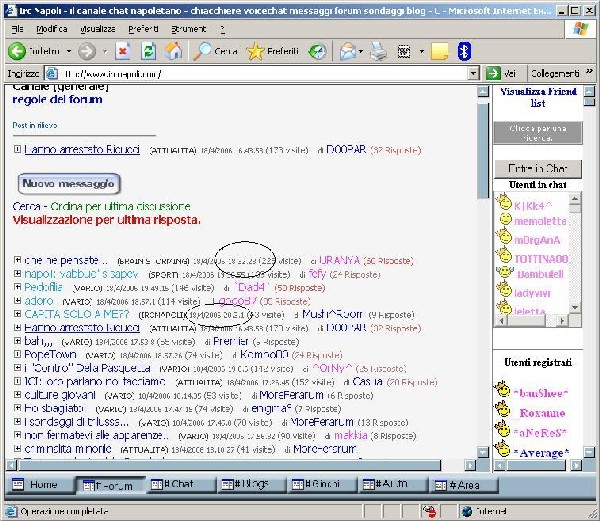
Task: Open the Mail envelope toolbar icon
Action: [346, 51]
